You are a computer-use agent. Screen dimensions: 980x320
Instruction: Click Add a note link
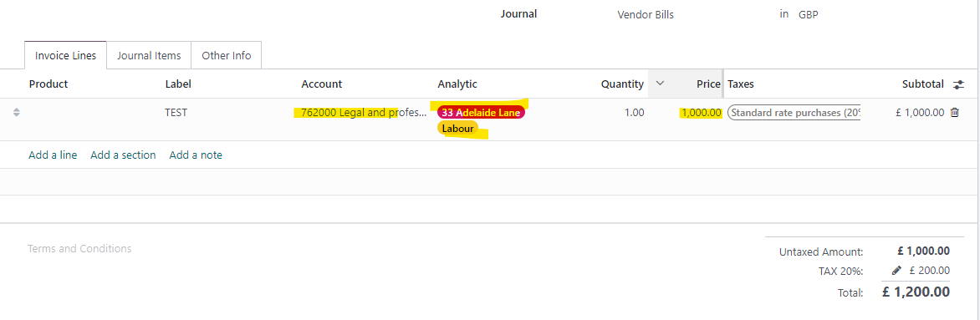[x=196, y=155]
